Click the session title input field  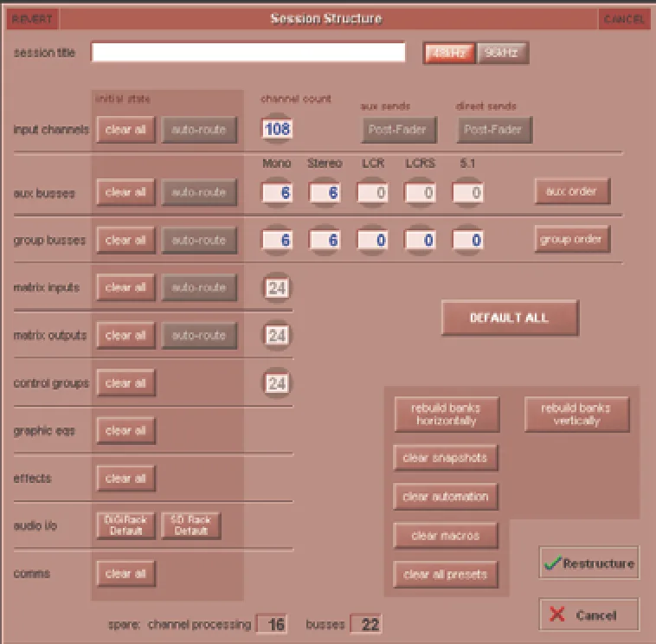coord(248,52)
